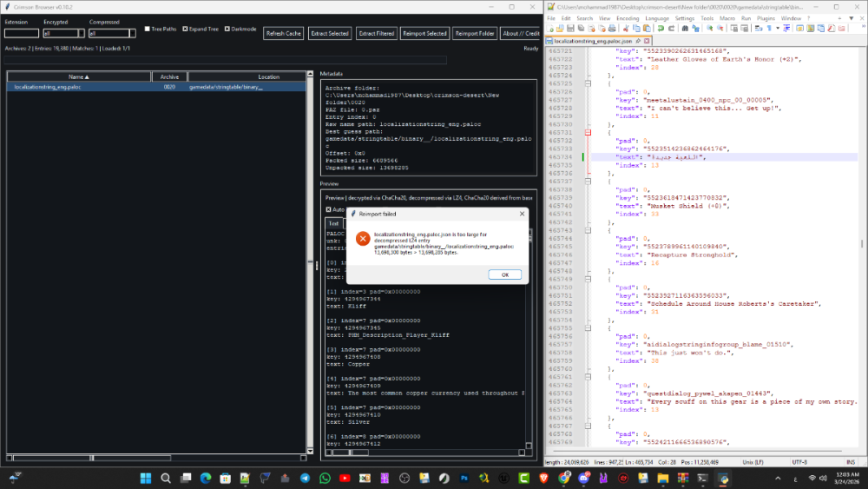Focus the Extension filter input field

tap(22, 33)
